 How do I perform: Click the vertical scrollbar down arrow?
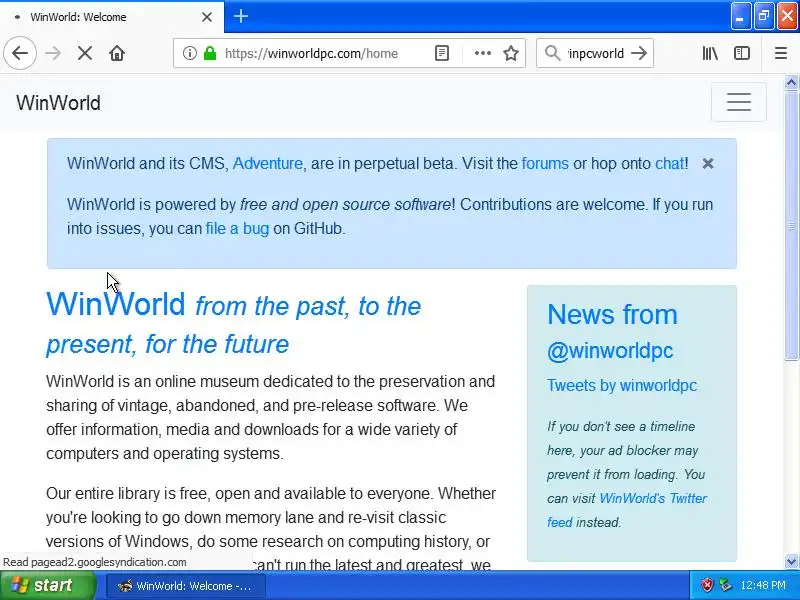click(791, 562)
